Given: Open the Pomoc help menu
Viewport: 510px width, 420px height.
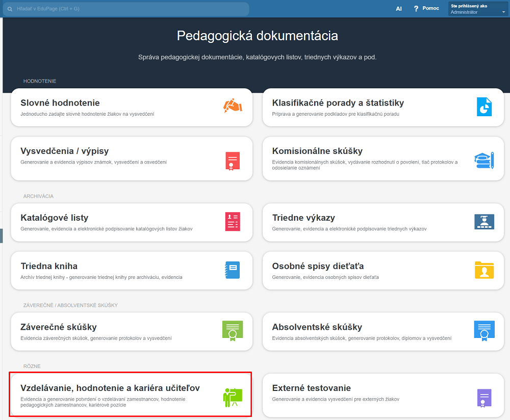Looking at the screenshot, I should pyautogui.click(x=426, y=9).
